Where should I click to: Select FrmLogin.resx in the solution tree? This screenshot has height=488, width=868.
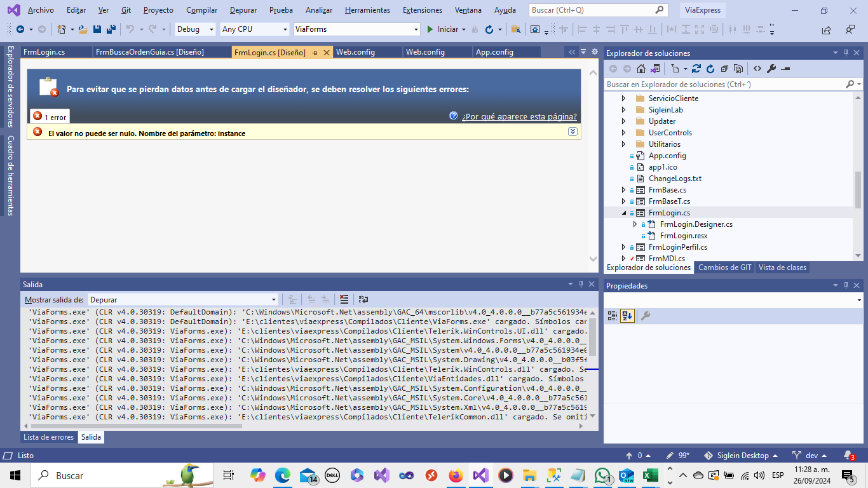coord(684,236)
